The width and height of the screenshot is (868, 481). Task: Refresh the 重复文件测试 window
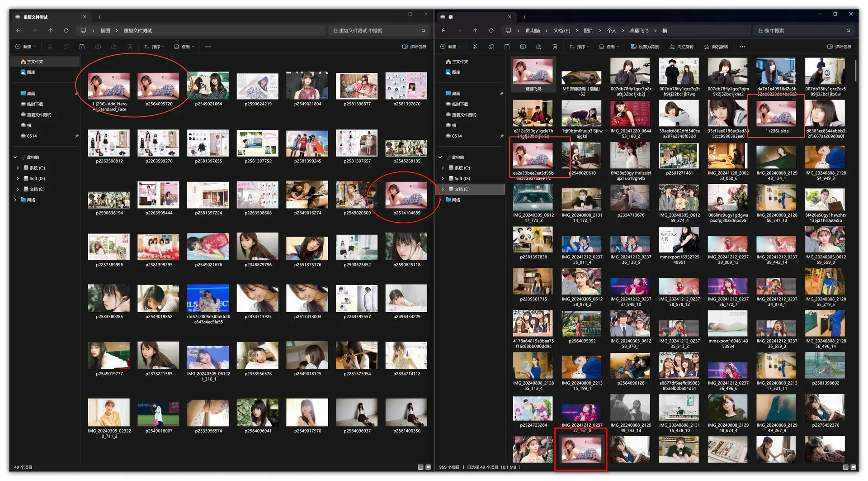(66, 30)
